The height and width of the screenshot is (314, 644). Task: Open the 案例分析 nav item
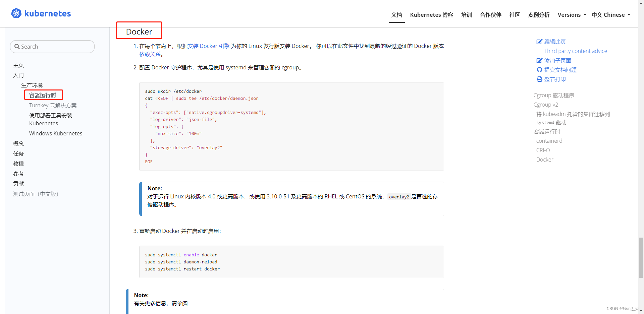(x=539, y=15)
